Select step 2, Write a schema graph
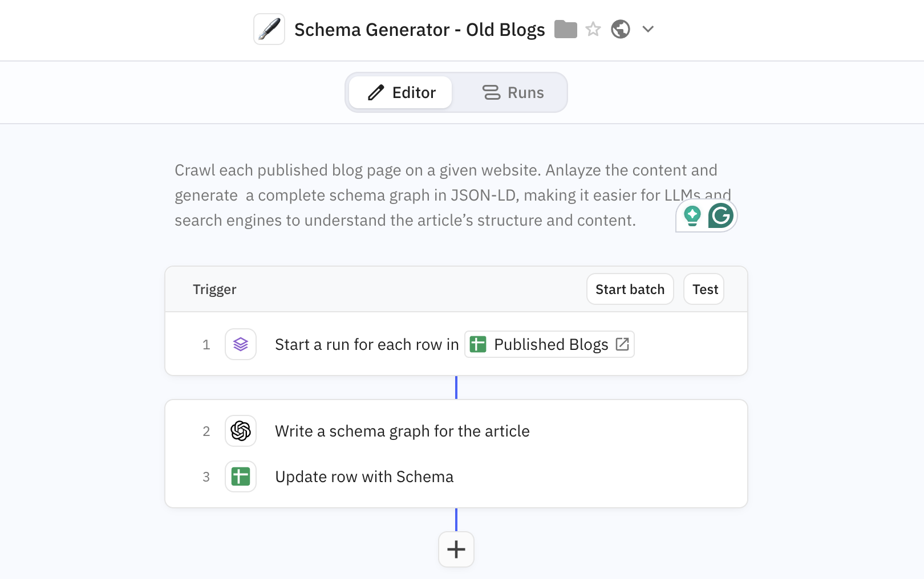Screen dimensions: 924x579 tap(402, 431)
